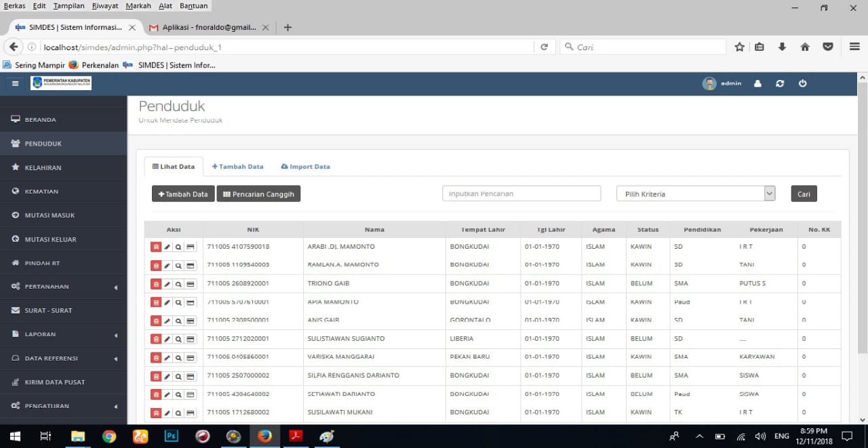Viewport: 868px width, 448px height.
Task: Open Beranda in the sidebar
Action: point(63,119)
